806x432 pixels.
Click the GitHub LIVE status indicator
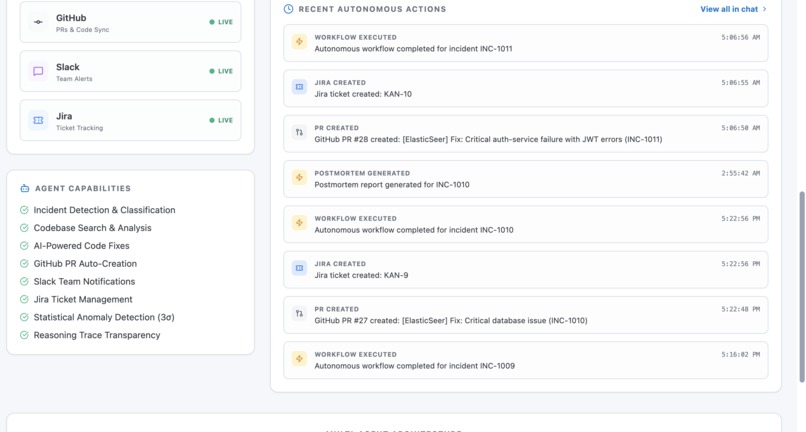coord(221,22)
